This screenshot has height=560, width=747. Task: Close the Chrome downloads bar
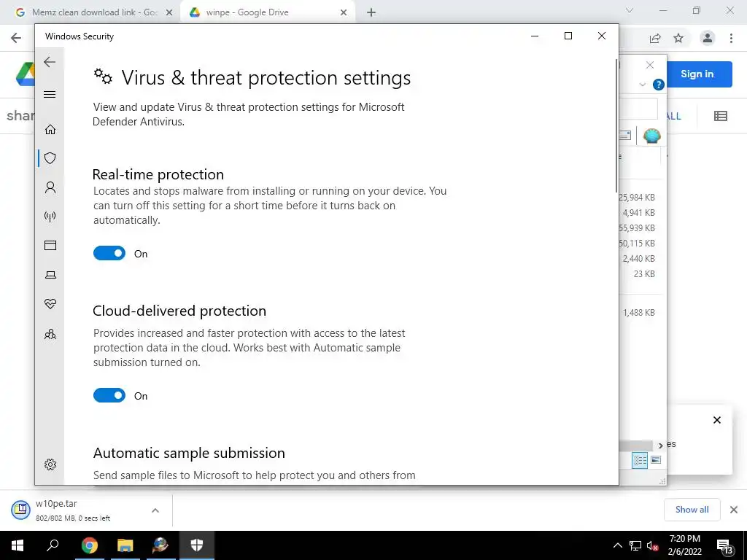[734, 510]
